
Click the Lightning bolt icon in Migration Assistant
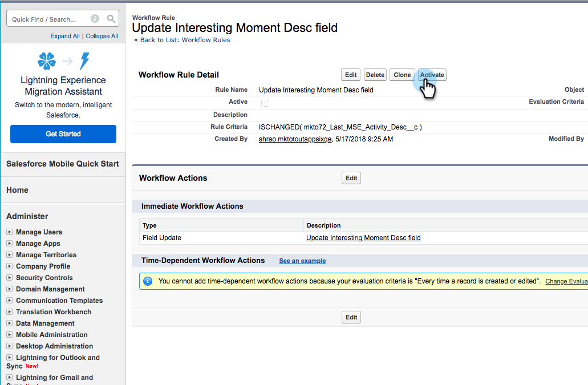[85, 60]
